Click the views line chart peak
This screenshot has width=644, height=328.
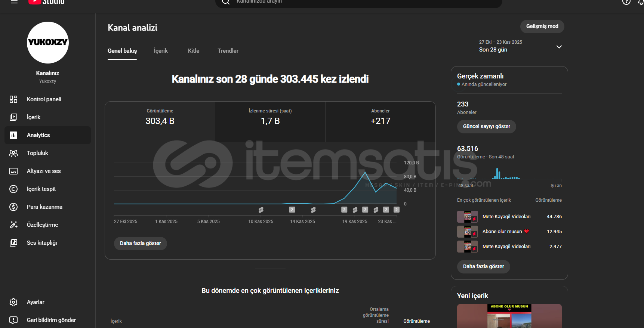(365, 172)
